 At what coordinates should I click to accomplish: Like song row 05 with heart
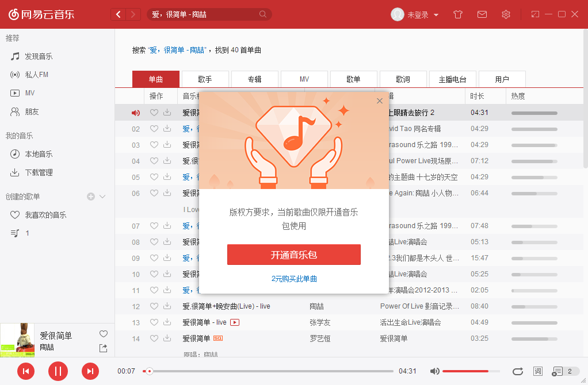tap(154, 177)
